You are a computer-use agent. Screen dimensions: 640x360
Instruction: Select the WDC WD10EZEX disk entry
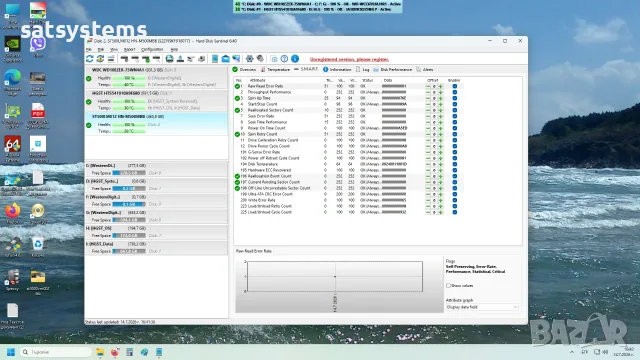point(156,77)
